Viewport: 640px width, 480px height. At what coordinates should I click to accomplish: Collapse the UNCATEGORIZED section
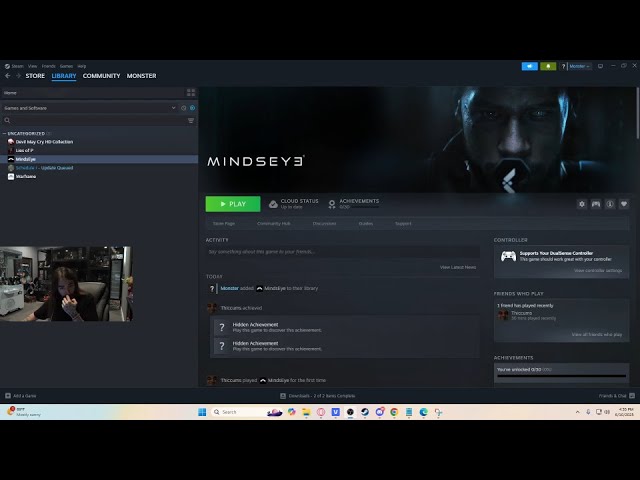(x=4, y=133)
